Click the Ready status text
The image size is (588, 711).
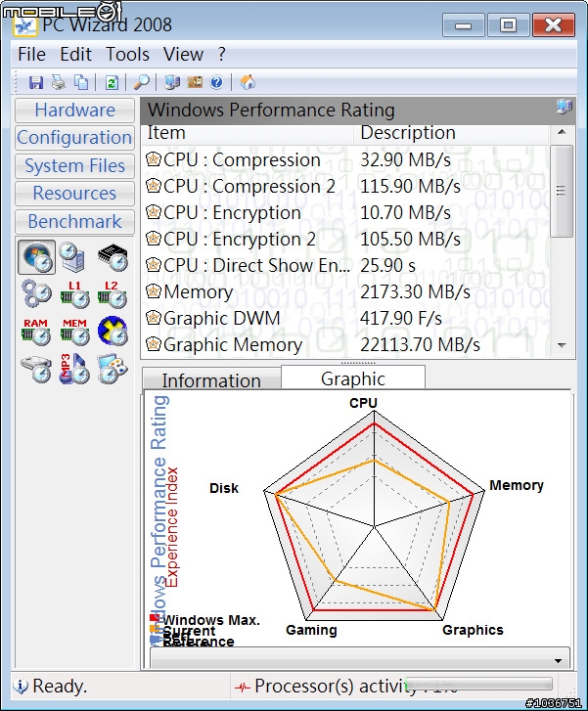click(x=60, y=686)
